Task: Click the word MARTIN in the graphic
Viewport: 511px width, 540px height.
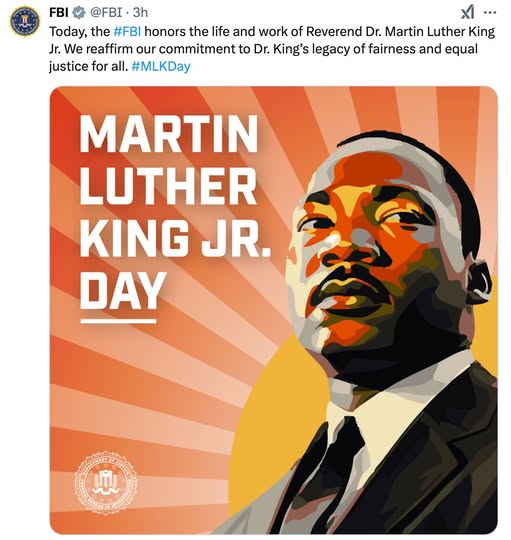Action: (169, 134)
